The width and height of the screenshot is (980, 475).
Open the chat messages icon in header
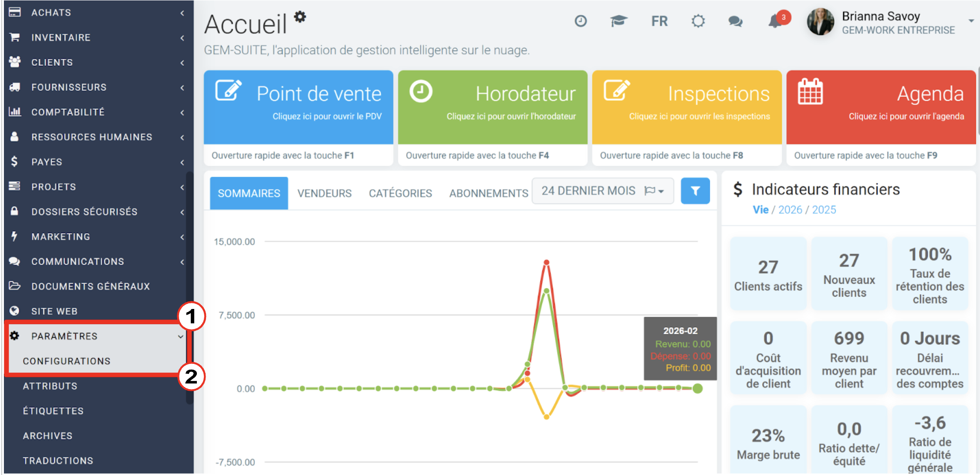pyautogui.click(x=736, y=21)
